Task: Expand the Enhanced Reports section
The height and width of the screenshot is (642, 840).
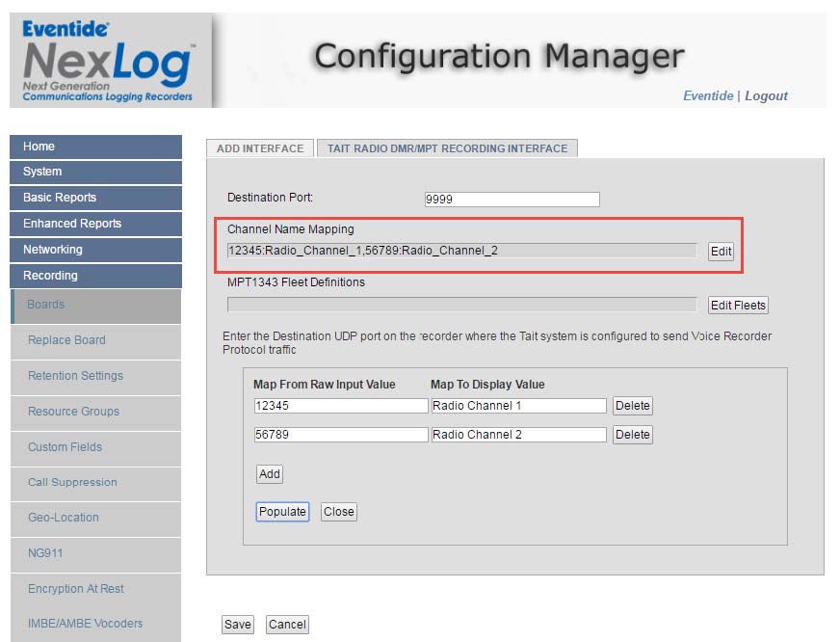Action: pos(95,224)
